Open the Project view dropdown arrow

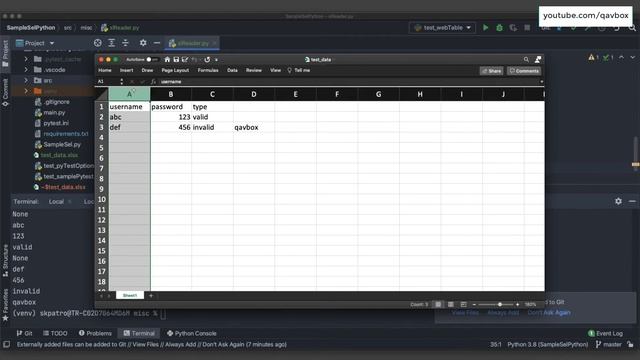[52, 43]
